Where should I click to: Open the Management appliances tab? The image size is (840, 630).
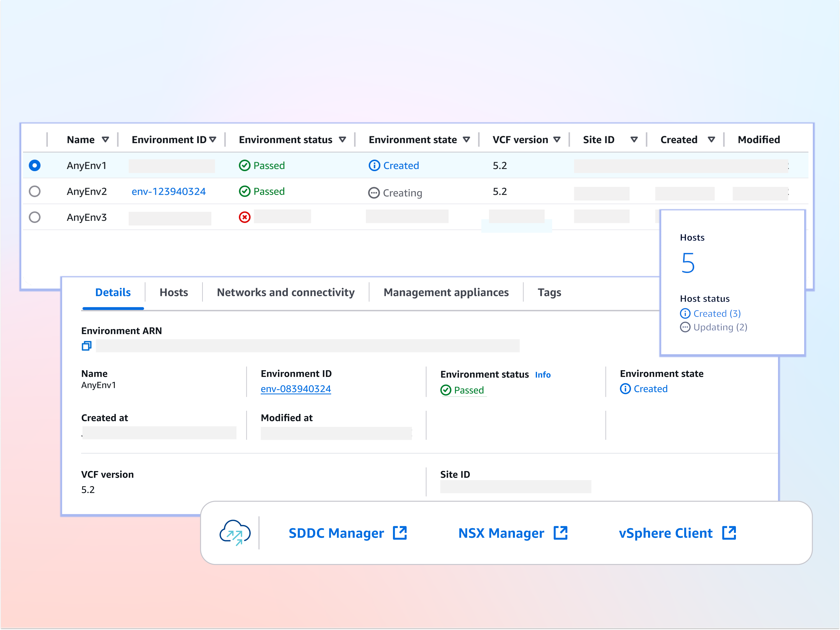(x=446, y=292)
